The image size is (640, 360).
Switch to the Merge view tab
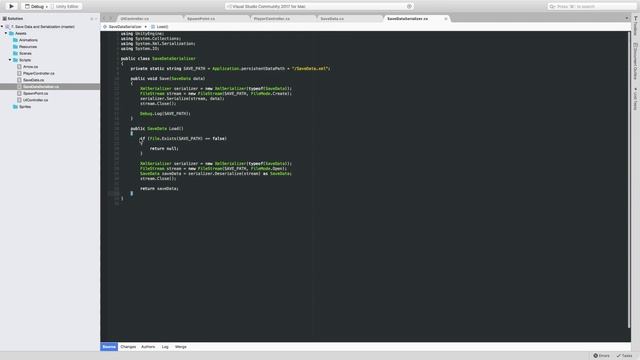[x=181, y=347]
